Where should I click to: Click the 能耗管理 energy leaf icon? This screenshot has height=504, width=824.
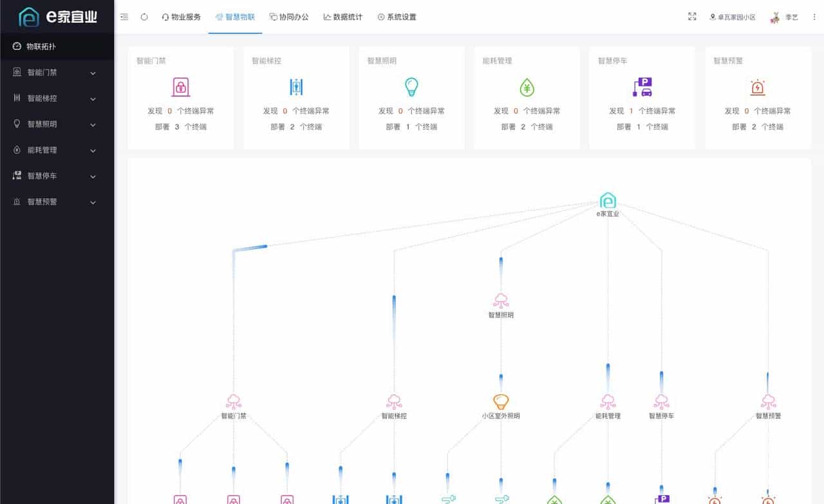point(527,86)
